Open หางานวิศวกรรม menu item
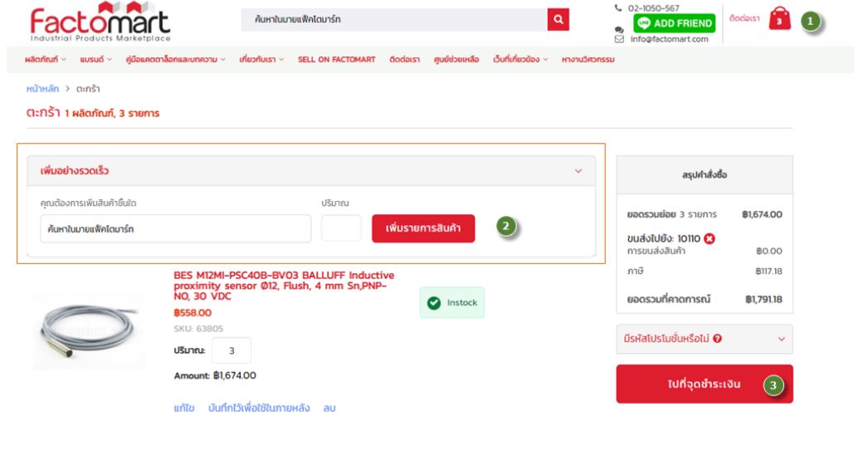The height and width of the screenshot is (456, 868). (x=588, y=59)
